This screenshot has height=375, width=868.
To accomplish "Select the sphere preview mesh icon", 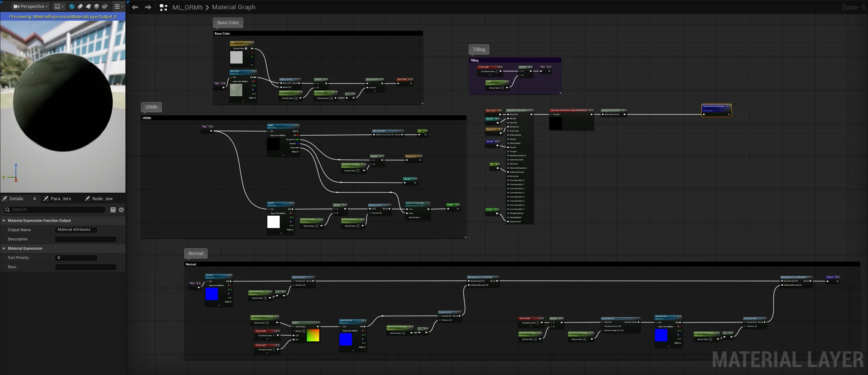I will point(72,7).
